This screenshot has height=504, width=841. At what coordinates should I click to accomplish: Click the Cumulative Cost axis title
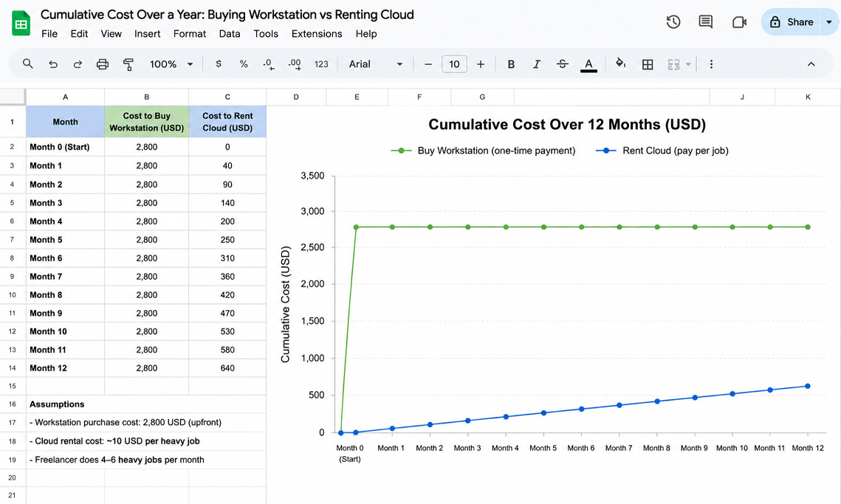[285, 304]
